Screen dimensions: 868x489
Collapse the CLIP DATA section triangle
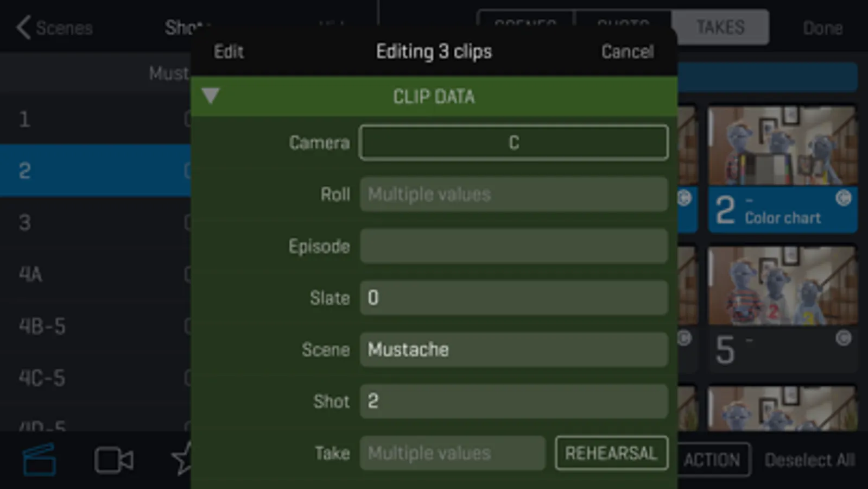211,96
